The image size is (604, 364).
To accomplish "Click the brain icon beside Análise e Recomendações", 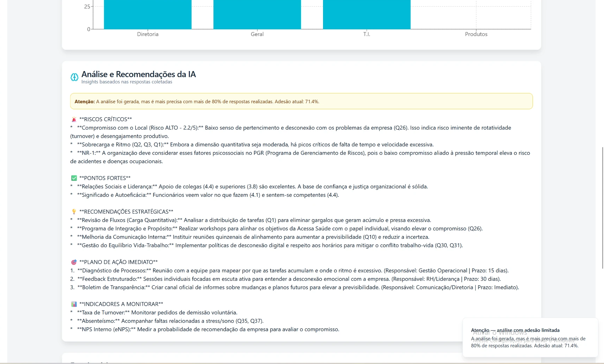I will click(x=74, y=77).
